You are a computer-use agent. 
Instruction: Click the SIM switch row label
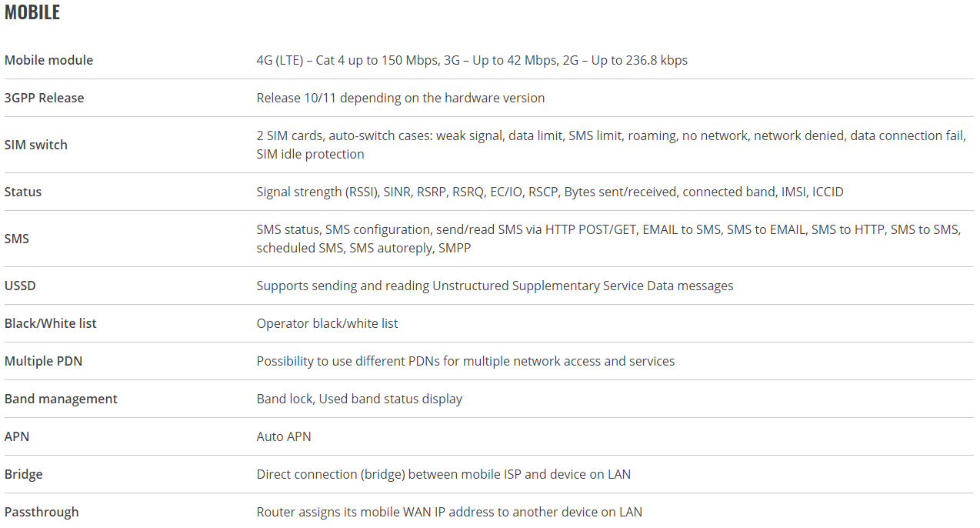36,145
